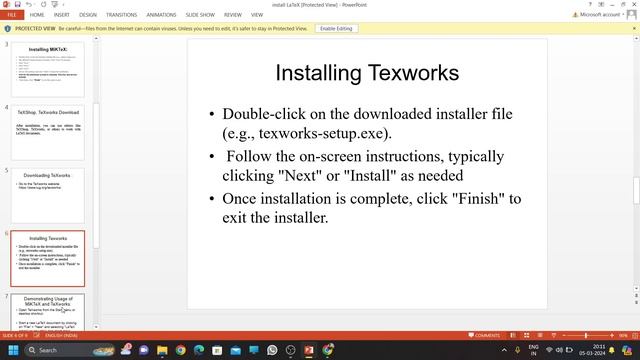Click the Enable Editing button
Image resolution: width=640 pixels, height=360 pixels.
click(x=336, y=29)
